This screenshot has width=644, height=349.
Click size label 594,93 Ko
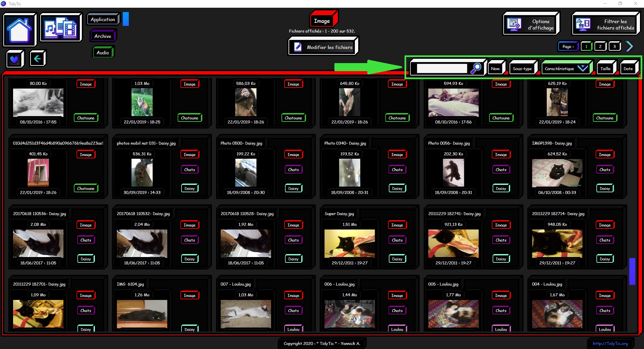tap(453, 83)
